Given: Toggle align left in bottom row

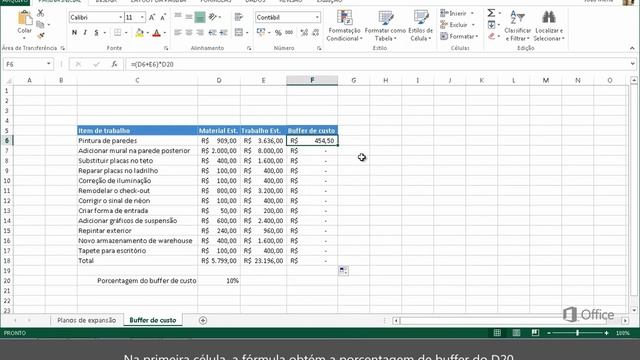Looking at the screenshot, I should [178, 33].
